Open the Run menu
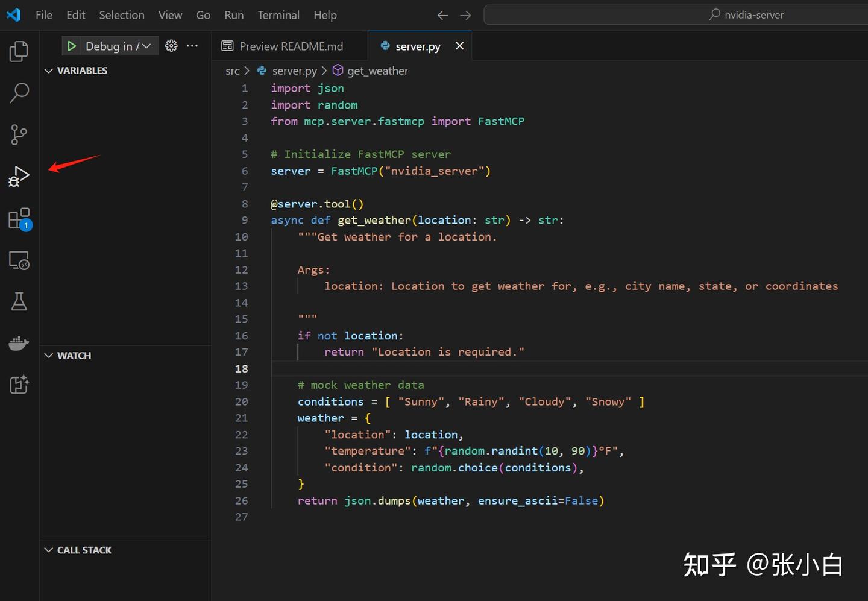The image size is (868, 601). [x=234, y=15]
